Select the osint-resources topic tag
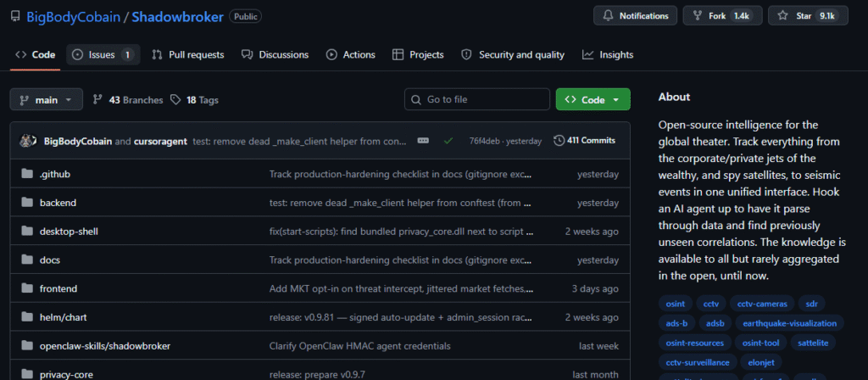This screenshot has height=380, width=868. [695, 343]
